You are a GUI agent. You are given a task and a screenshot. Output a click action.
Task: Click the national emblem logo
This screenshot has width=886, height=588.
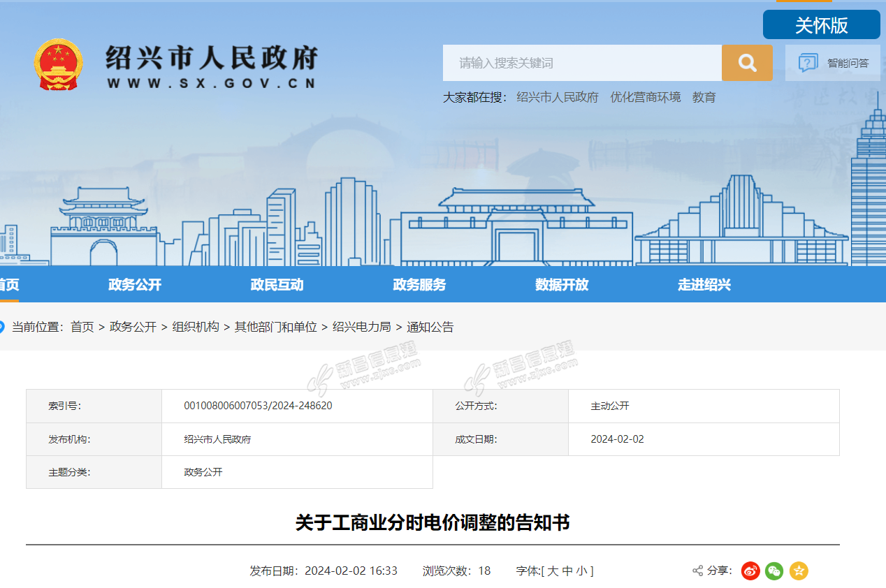pyautogui.click(x=58, y=64)
